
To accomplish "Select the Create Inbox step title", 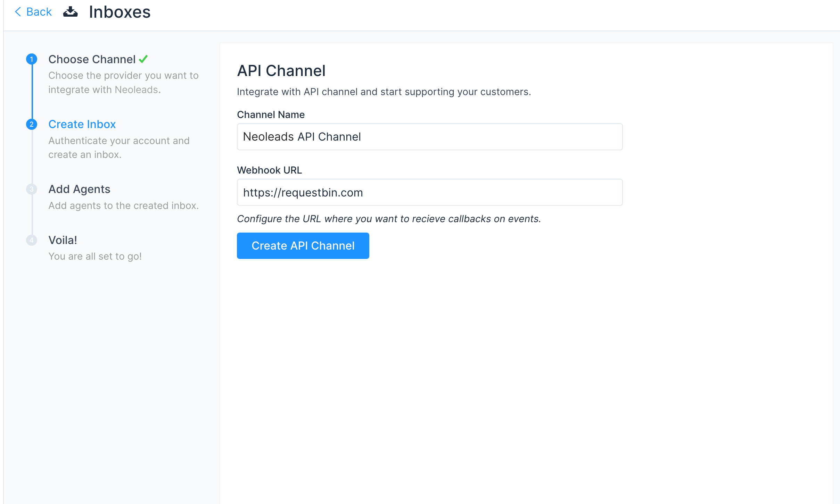I will tap(82, 124).
